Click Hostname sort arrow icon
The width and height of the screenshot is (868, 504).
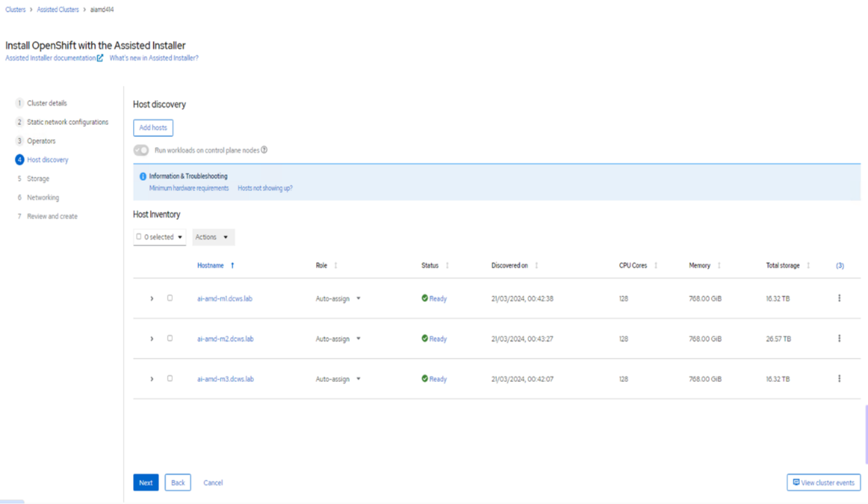pos(232,266)
